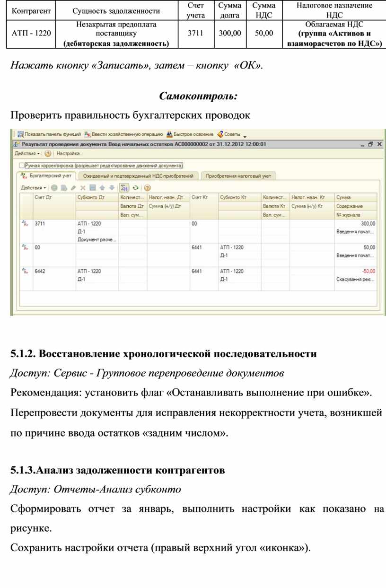Open the Настройка... settings button

70,154
